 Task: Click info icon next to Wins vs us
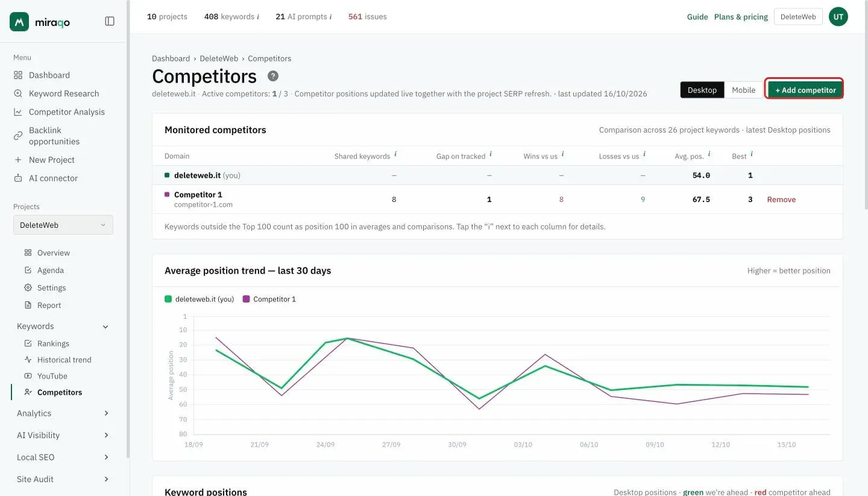tap(563, 154)
